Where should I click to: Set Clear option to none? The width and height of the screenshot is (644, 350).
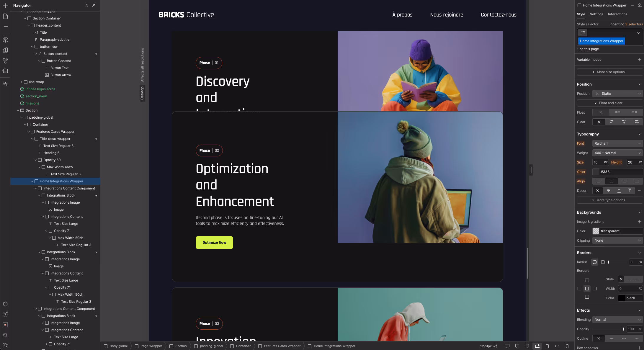tap(599, 122)
